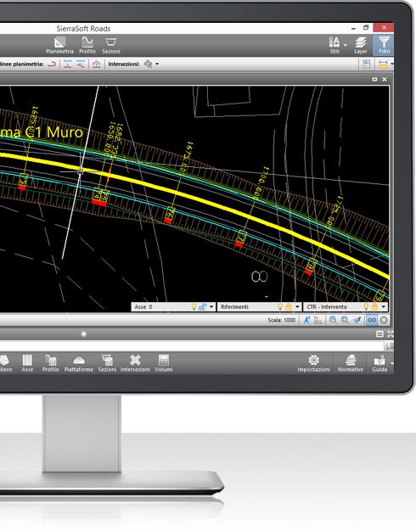Image resolution: width=416 pixels, height=532 pixels.
Task: Toggle the Riferimenti layer light bulb
Action: point(280,306)
